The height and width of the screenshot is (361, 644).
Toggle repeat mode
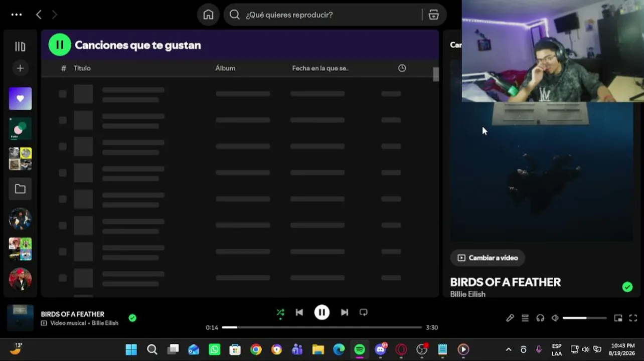pyautogui.click(x=364, y=312)
